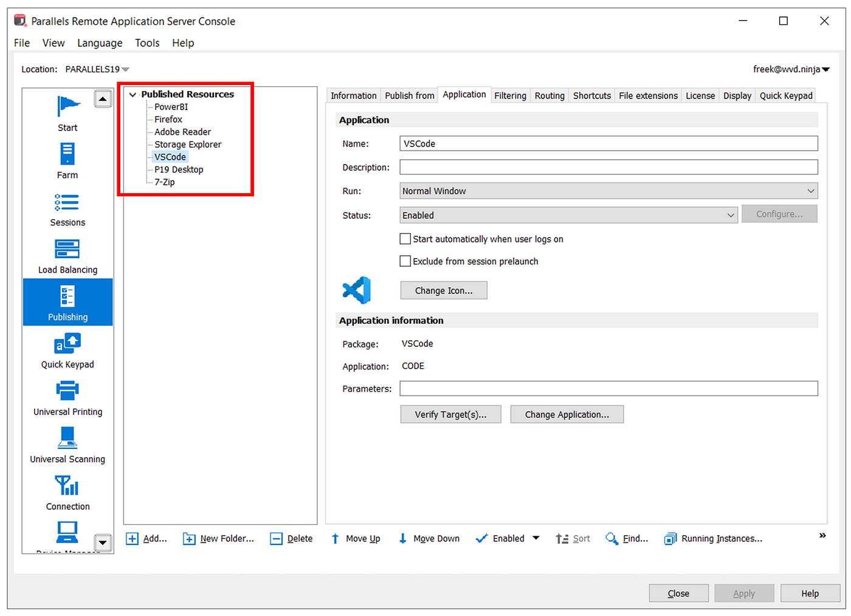851x616 pixels.
Task: Open the Help menu
Action: click(x=183, y=43)
